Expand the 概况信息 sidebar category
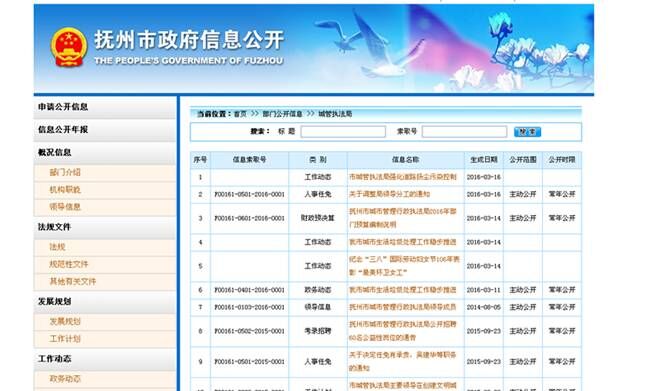The image size is (660, 391). 105,152
